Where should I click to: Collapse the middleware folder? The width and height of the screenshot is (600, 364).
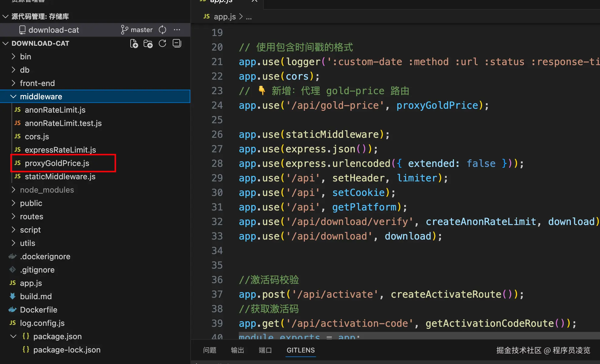(x=13, y=97)
